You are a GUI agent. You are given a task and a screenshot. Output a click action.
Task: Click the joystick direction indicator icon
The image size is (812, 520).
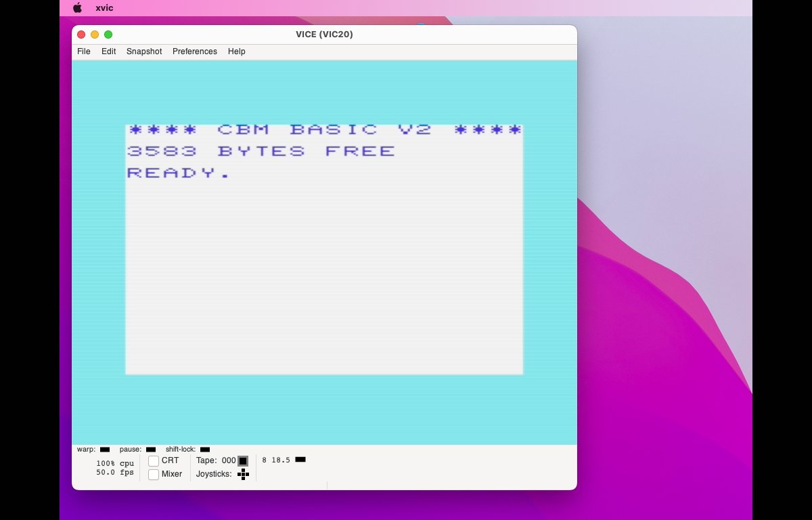click(243, 474)
